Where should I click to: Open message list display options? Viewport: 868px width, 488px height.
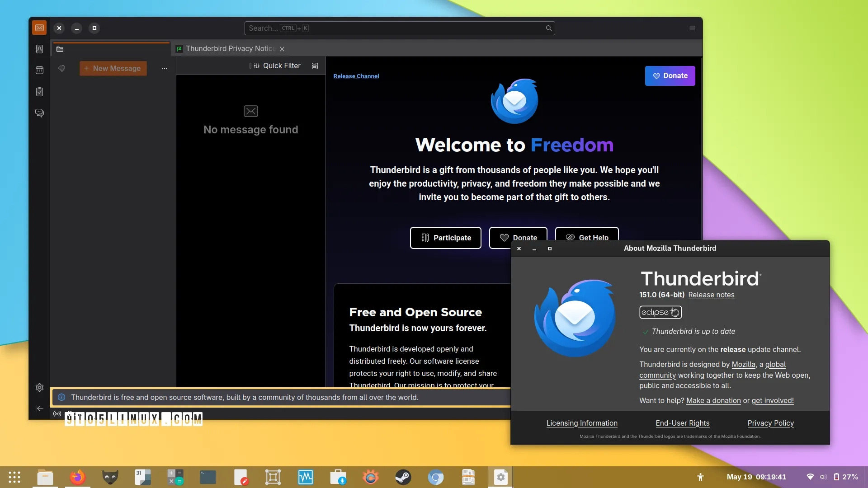point(315,66)
